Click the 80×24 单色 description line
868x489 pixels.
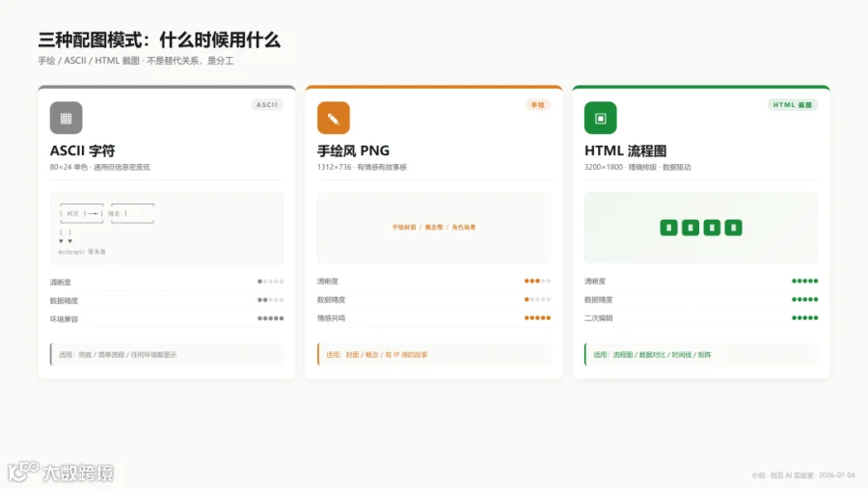point(99,167)
